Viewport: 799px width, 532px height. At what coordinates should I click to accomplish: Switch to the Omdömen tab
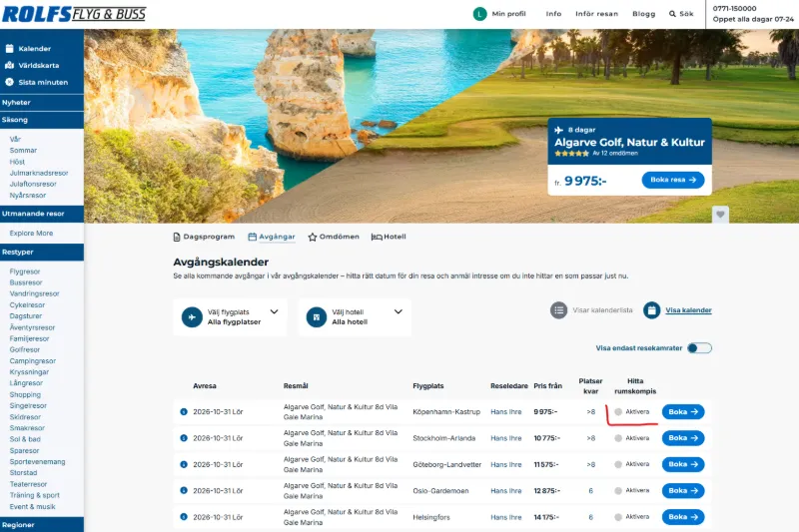334,237
